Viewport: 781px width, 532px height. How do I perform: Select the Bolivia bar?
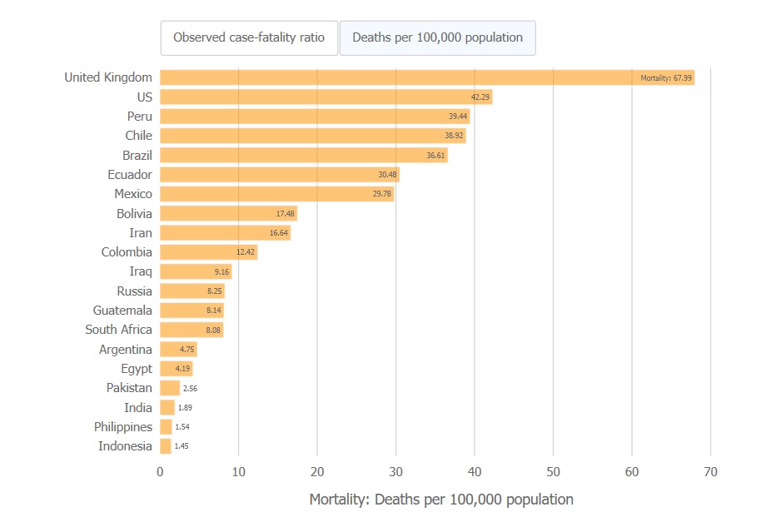pyautogui.click(x=228, y=213)
